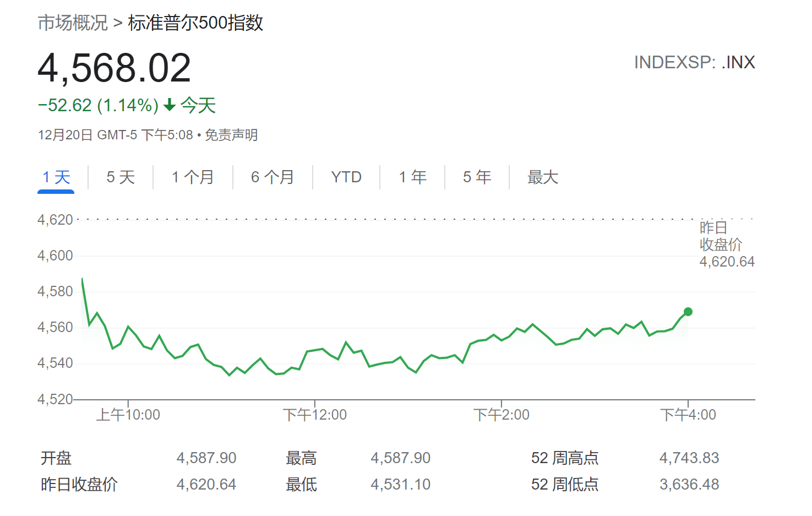
Task: View the 5 年 chart range
Action: point(477,177)
